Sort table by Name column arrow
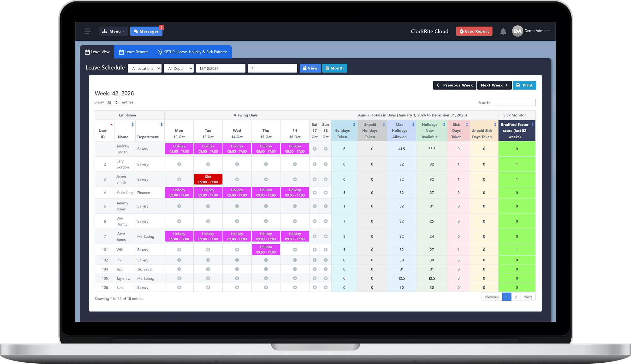Screen dimensions: 631x364 coord(133,124)
